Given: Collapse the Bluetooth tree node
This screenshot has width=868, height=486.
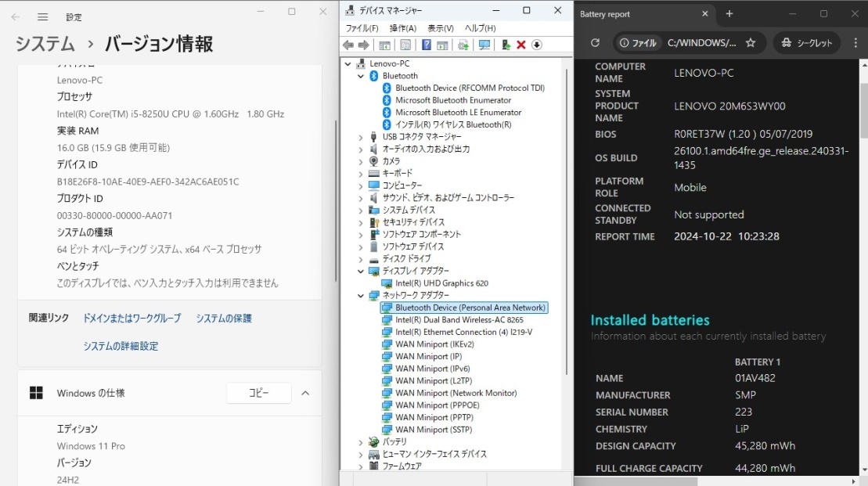Looking at the screenshot, I should 361,76.
